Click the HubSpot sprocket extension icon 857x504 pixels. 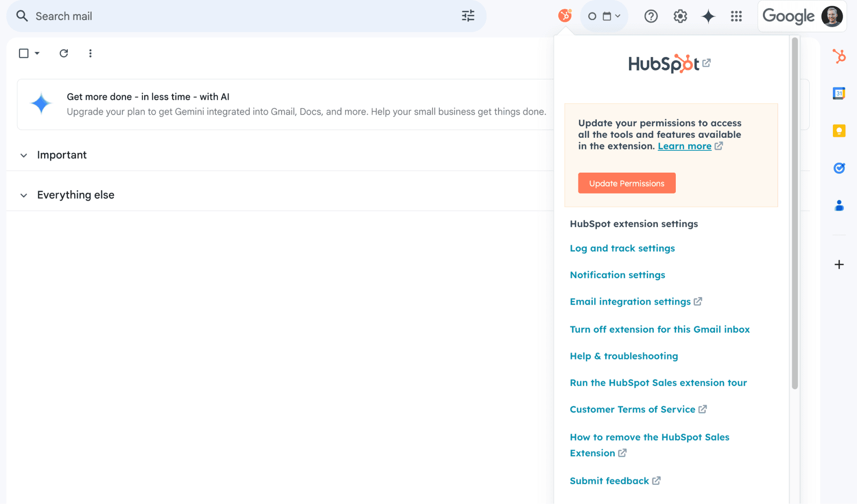pyautogui.click(x=565, y=16)
